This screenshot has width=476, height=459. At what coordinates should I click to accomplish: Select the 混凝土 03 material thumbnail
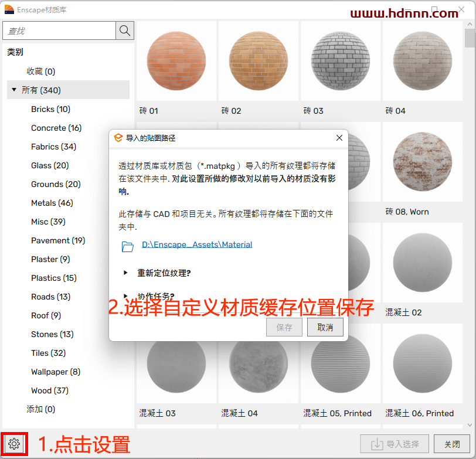click(176, 367)
